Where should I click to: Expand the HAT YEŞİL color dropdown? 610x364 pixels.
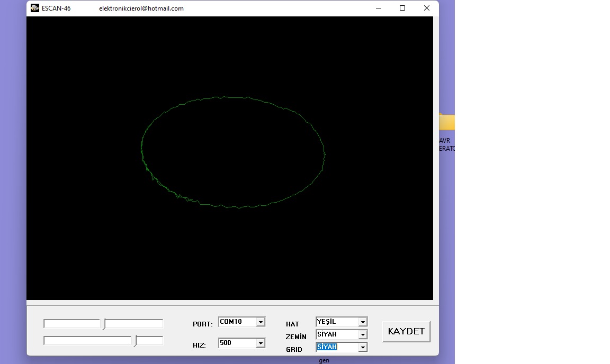[363, 322]
